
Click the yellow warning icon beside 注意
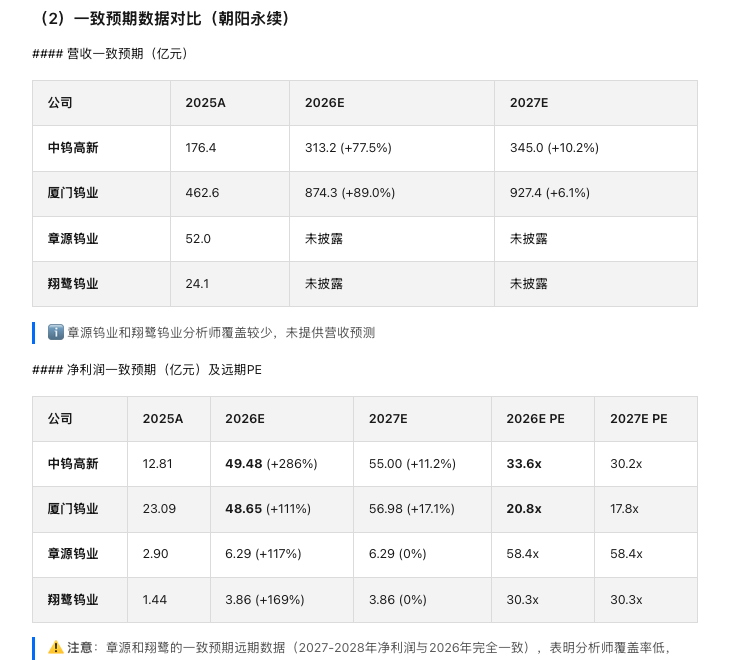click(55, 647)
